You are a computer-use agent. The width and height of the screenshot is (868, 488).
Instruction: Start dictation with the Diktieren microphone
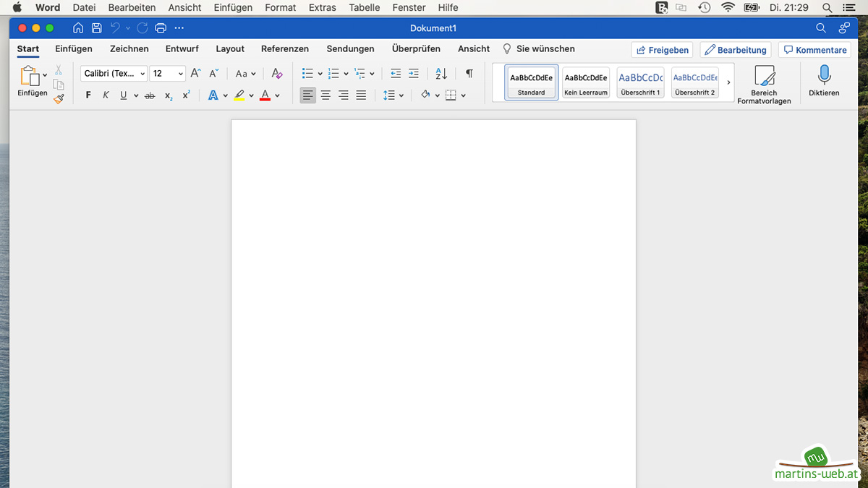824,80
